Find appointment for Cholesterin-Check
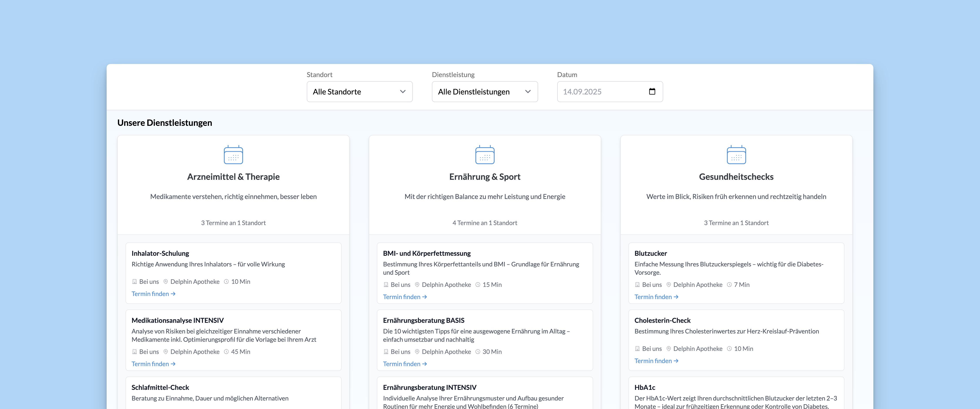This screenshot has width=980, height=409. click(656, 361)
